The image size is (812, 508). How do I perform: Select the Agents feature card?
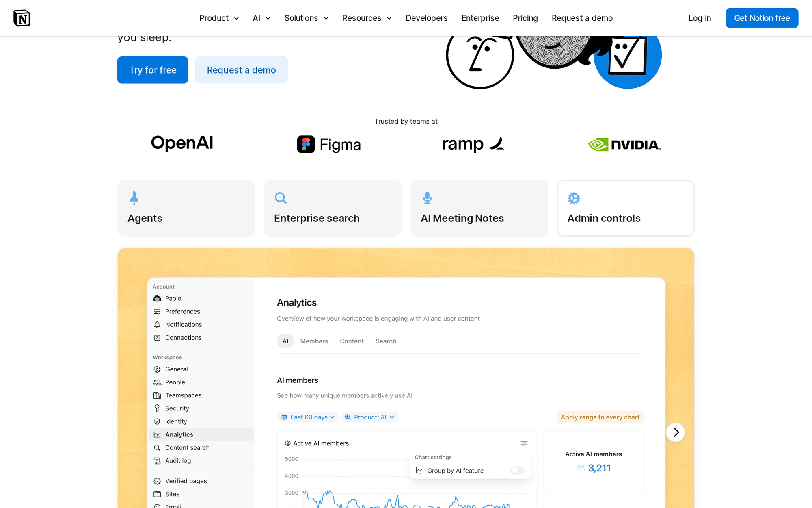pos(186,208)
